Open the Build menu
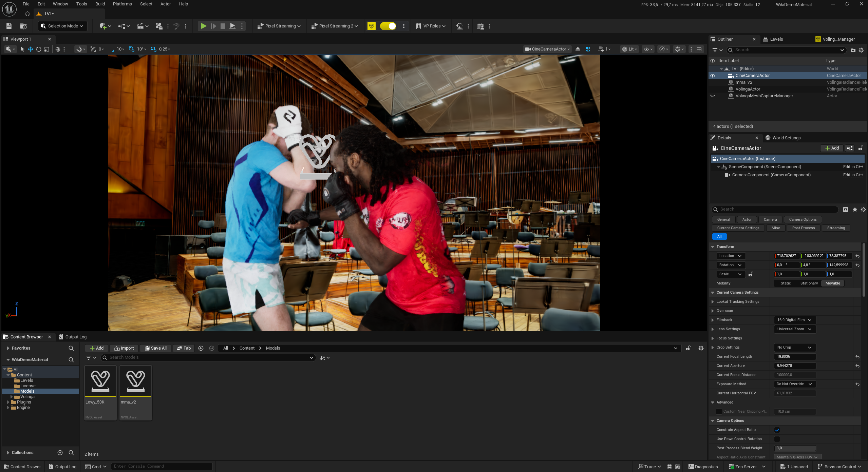The width and height of the screenshot is (868, 472). 100,4
